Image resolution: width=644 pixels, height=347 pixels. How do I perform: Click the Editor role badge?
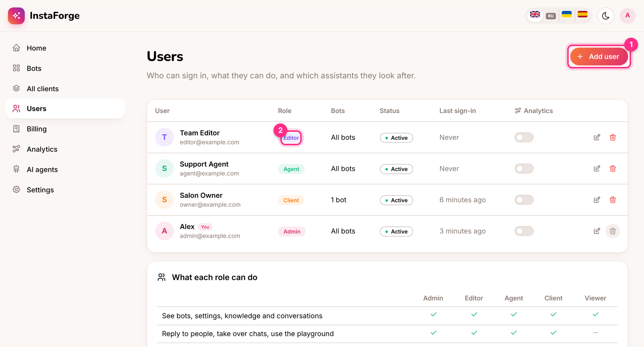(291, 138)
